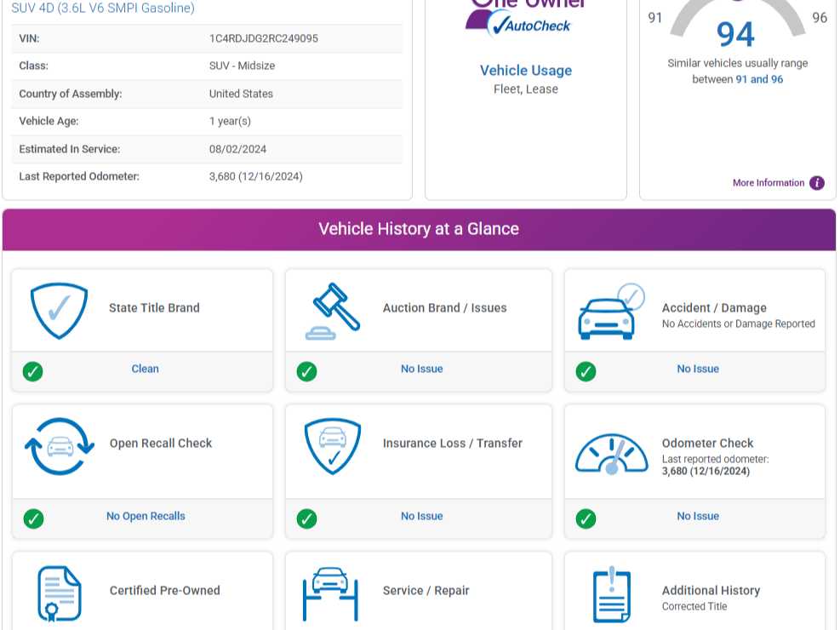840x630 pixels.
Task: Click the '3,680 (12/16/2024)' value in vehicle table
Action: tap(255, 177)
